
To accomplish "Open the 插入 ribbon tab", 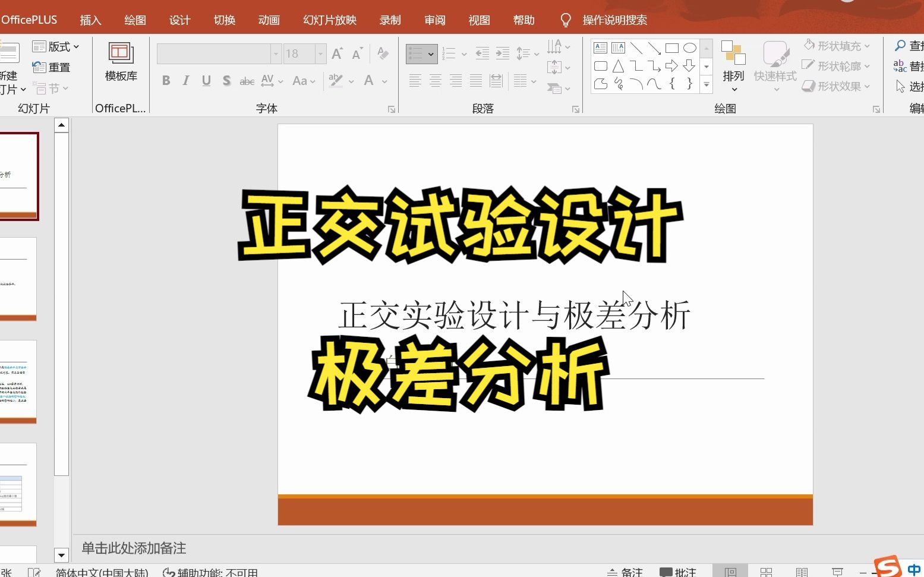I will [90, 20].
